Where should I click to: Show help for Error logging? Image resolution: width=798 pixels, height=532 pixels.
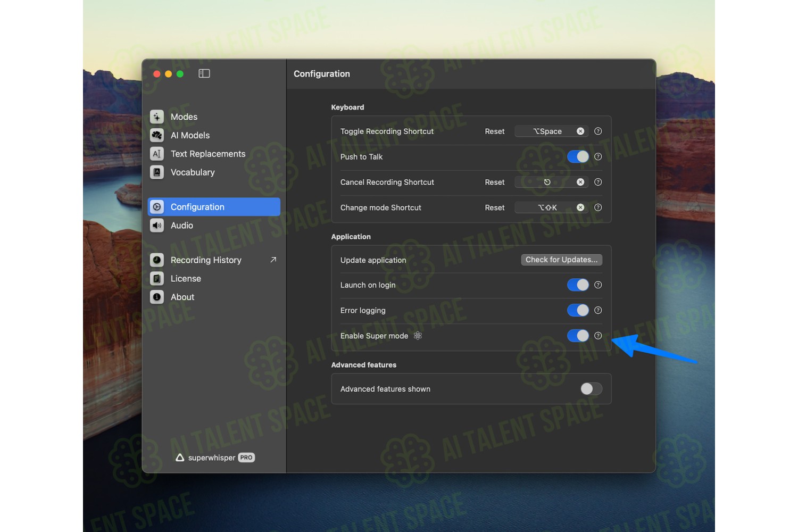coord(598,311)
